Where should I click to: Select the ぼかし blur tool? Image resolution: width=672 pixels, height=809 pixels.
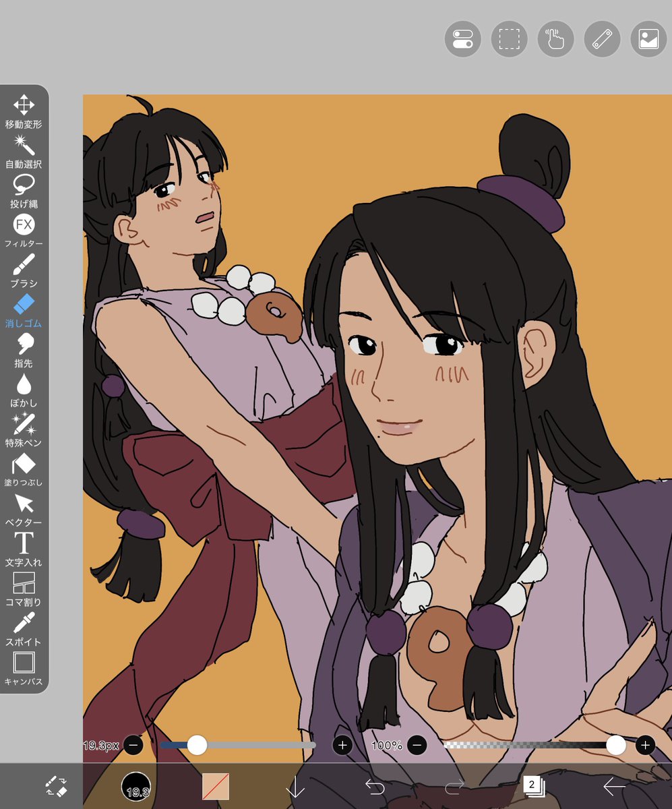coord(24,390)
